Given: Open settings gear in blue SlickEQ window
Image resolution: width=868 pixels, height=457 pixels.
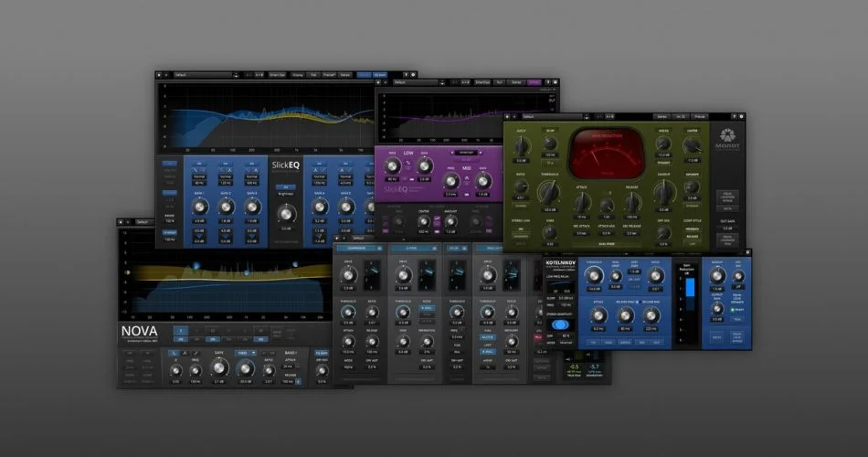Looking at the screenshot, I should click(x=413, y=75).
